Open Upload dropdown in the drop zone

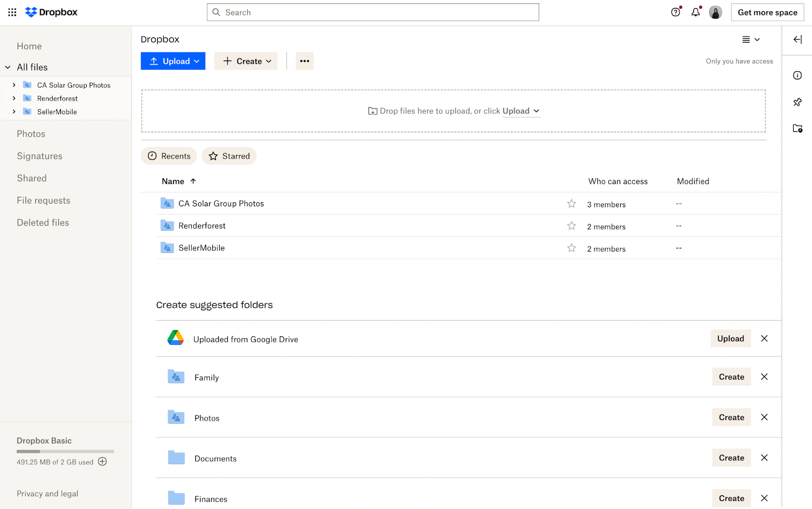[521, 111]
